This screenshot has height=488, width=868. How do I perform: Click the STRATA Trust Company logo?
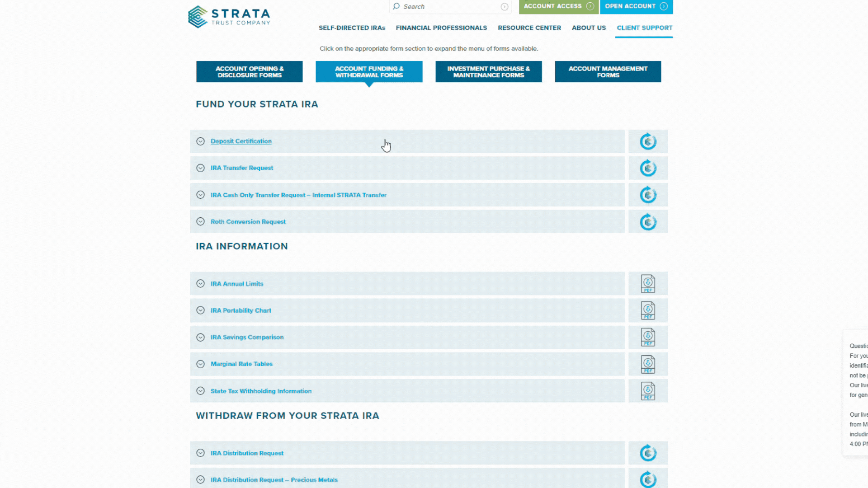coord(229,17)
